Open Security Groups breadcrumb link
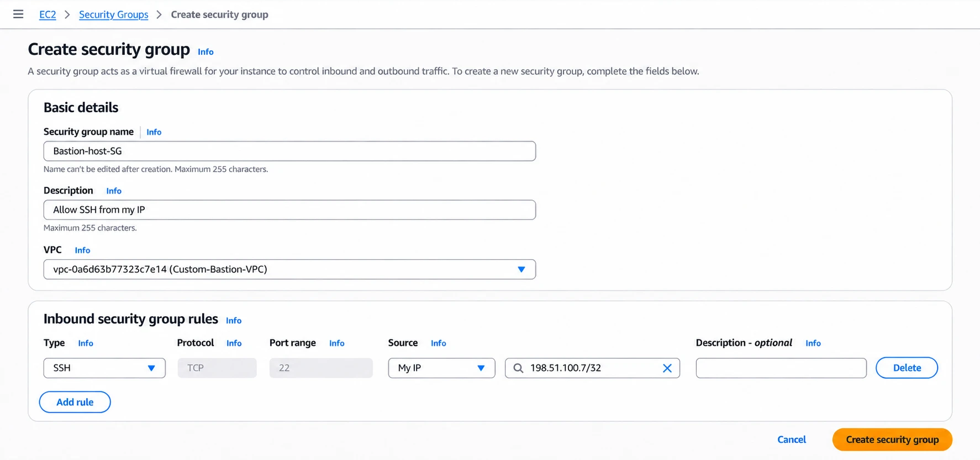This screenshot has width=980, height=460. click(x=113, y=14)
